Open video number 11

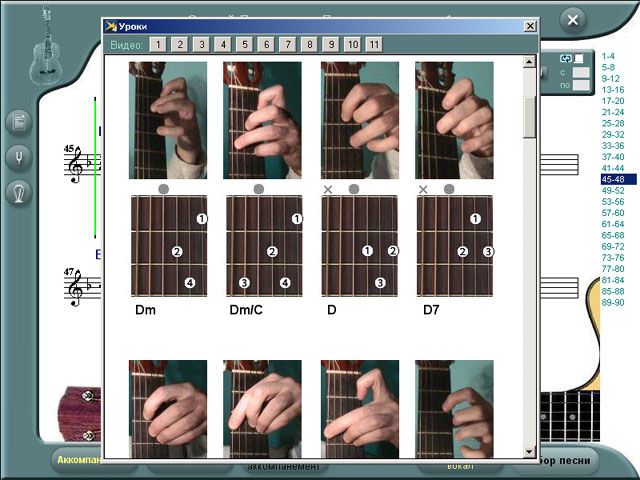click(x=373, y=45)
